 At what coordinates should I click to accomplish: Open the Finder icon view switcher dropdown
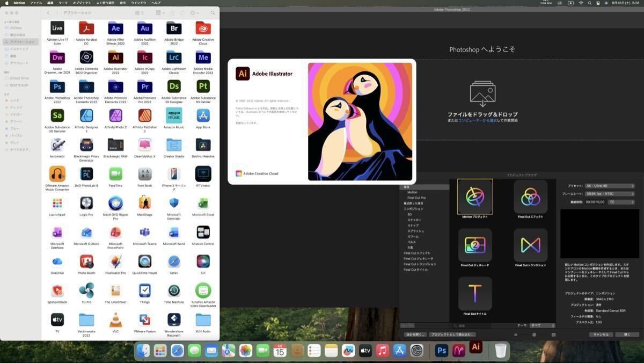point(139,13)
